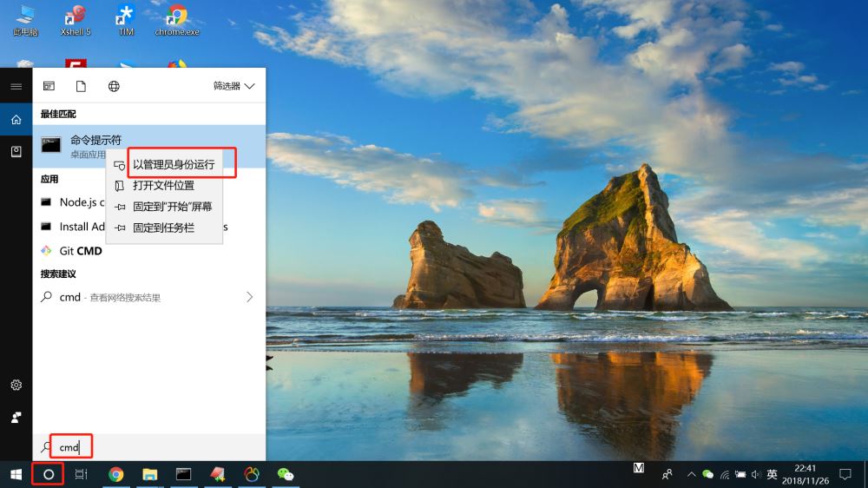
Task: Open Task View from the taskbar
Action: pos(81,474)
